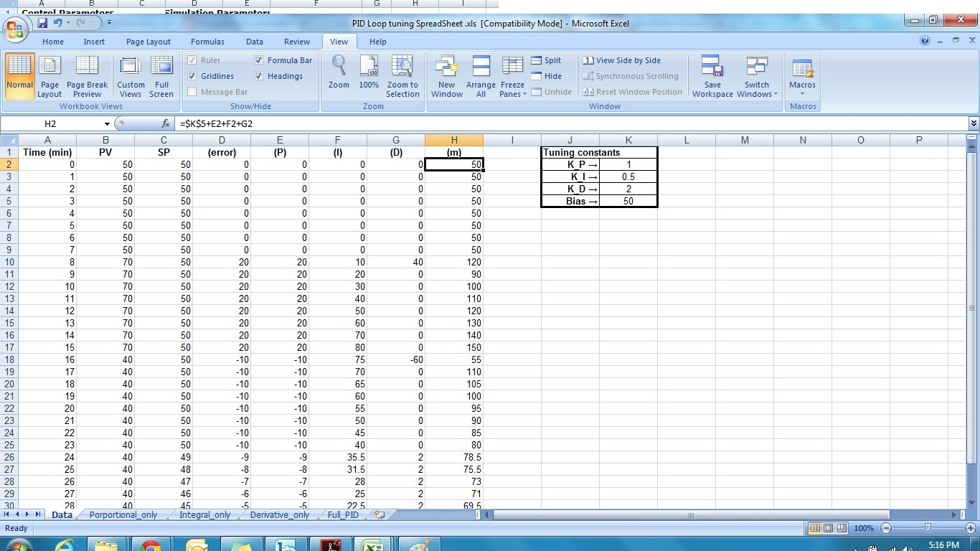980x551 pixels.
Task: Save Workspace using ribbon icon
Action: 712,76
